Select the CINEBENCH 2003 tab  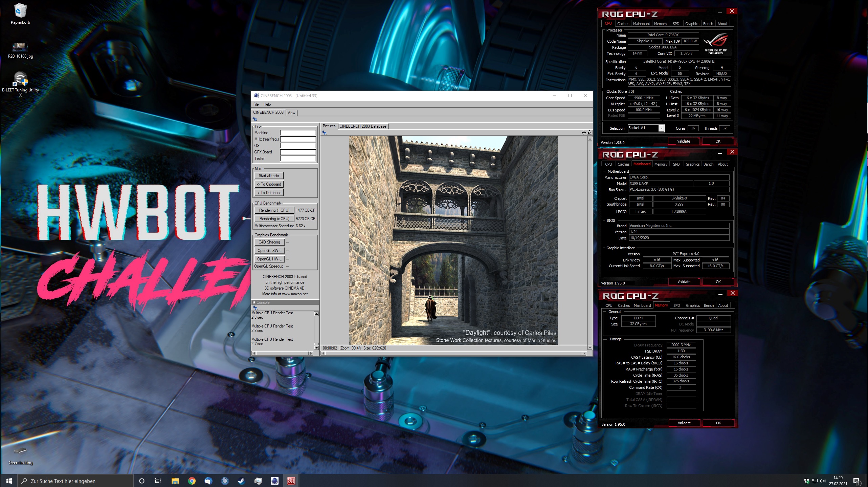point(268,112)
